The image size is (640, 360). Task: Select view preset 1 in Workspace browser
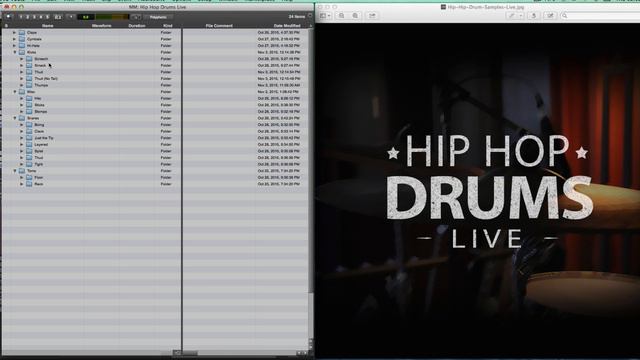click(x=21, y=17)
